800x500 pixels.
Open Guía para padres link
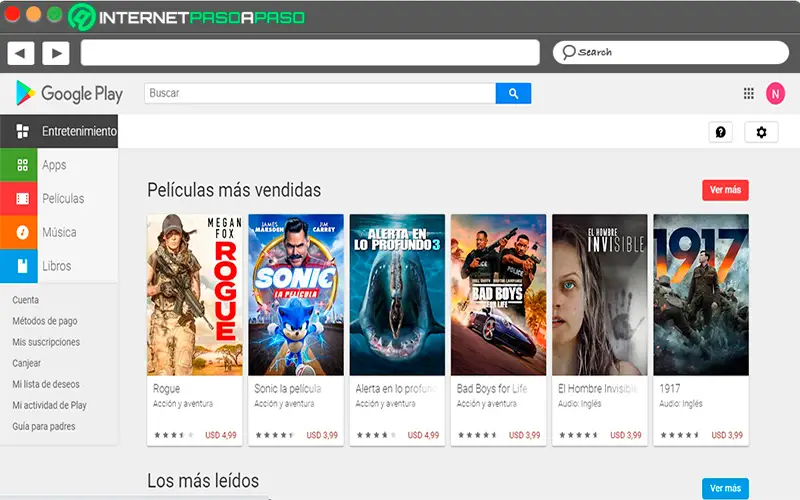[x=44, y=426]
